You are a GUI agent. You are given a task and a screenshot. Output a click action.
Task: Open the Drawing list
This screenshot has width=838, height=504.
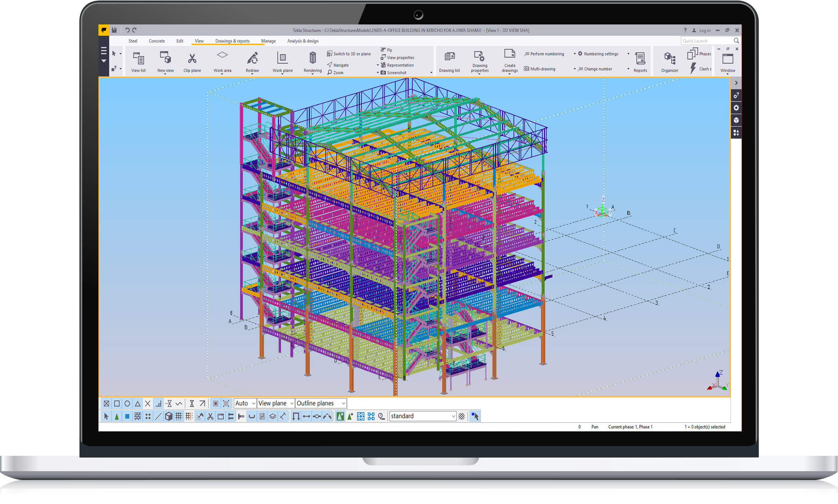tap(449, 57)
